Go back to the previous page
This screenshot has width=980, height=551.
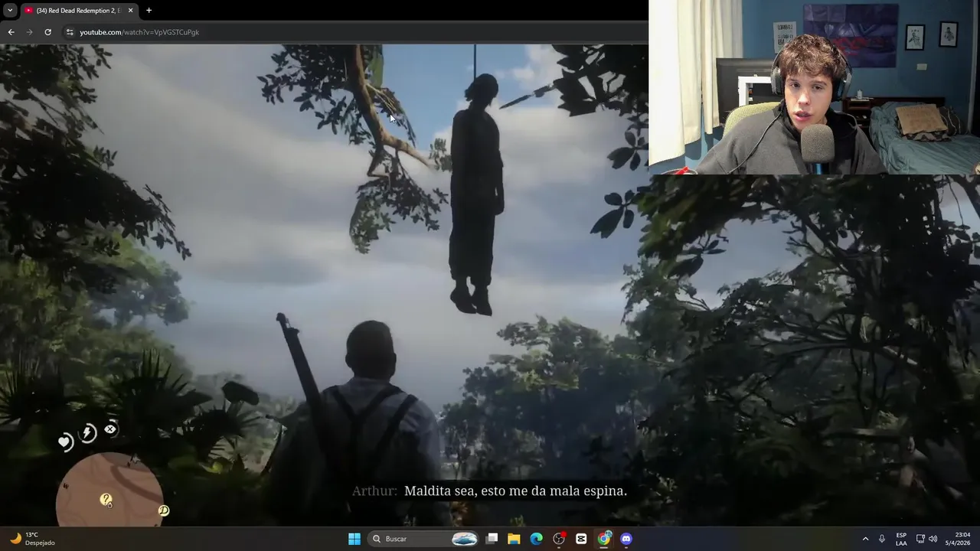(x=11, y=32)
